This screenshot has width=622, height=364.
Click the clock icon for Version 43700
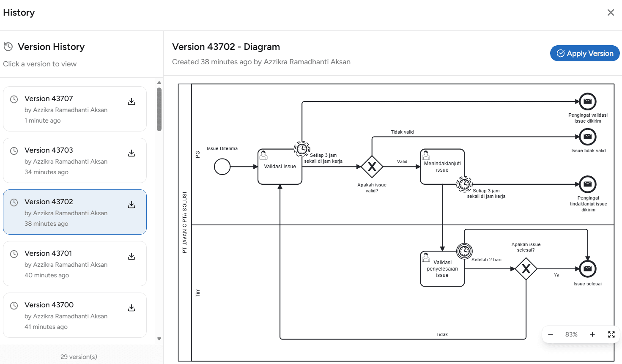tap(14, 306)
